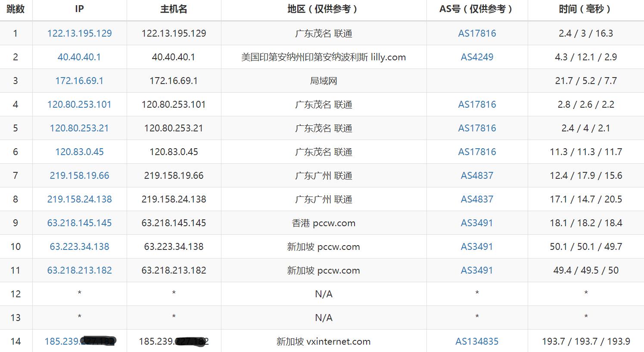The width and height of the screenshot is (644, 352).
Task: Click time value 17.1 / 14.7 / 20.5
Action: click(x=586, y=199)
